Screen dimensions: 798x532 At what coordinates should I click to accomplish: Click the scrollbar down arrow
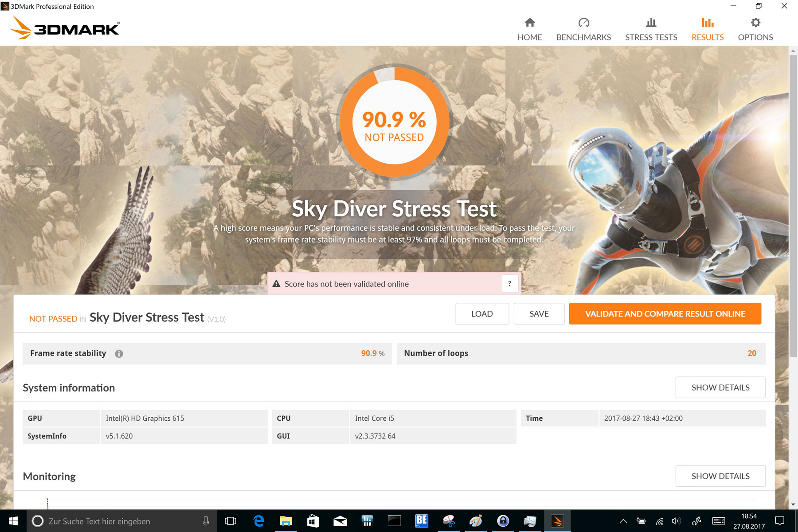(x=793, y=505)
